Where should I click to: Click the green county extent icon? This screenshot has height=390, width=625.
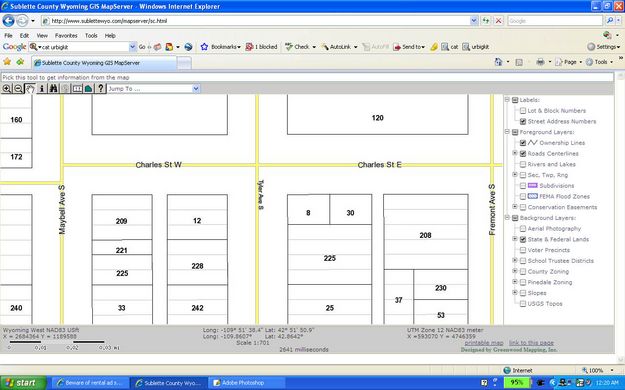pos(88,89)
